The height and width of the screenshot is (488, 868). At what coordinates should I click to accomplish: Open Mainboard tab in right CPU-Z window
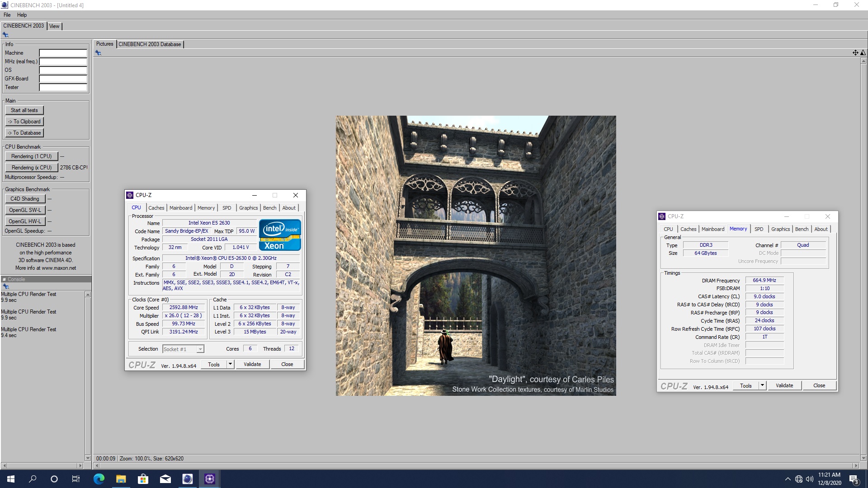pyautogui.click(x=713, y=229)
